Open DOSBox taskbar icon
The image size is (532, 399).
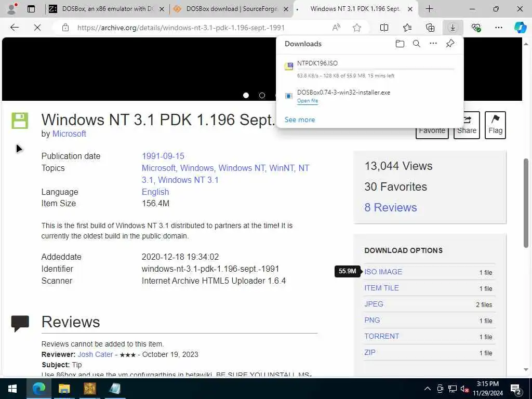90,389
